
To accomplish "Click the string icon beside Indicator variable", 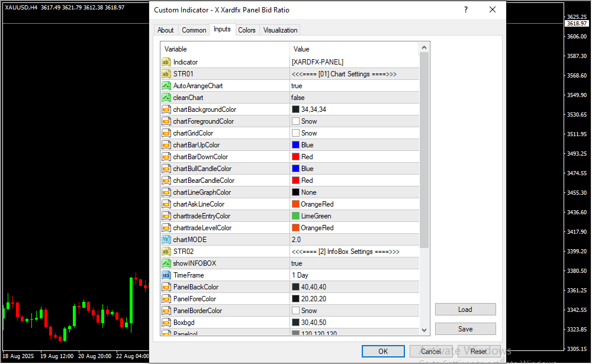I will click(166, 62).
